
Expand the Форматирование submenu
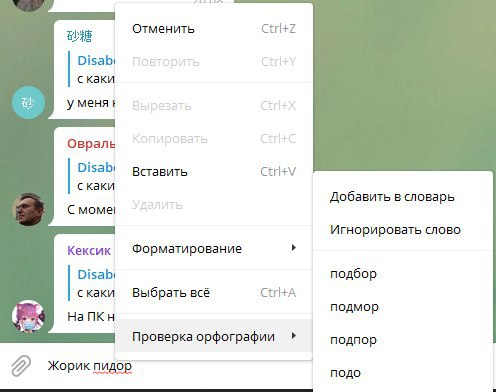click(214, 248)
